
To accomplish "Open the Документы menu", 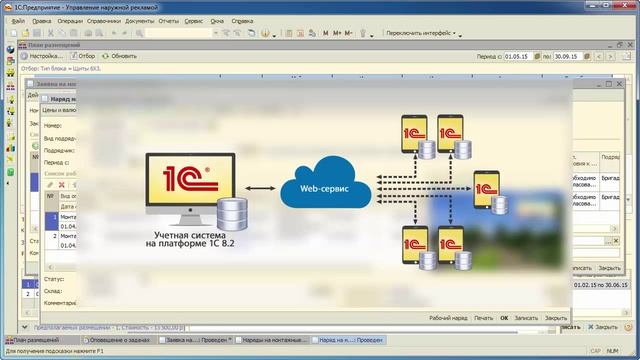I will pyautogui.click(x=140, y=21).
